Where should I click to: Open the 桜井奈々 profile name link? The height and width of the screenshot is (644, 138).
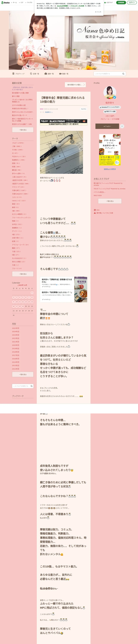[x=110, y=103]
